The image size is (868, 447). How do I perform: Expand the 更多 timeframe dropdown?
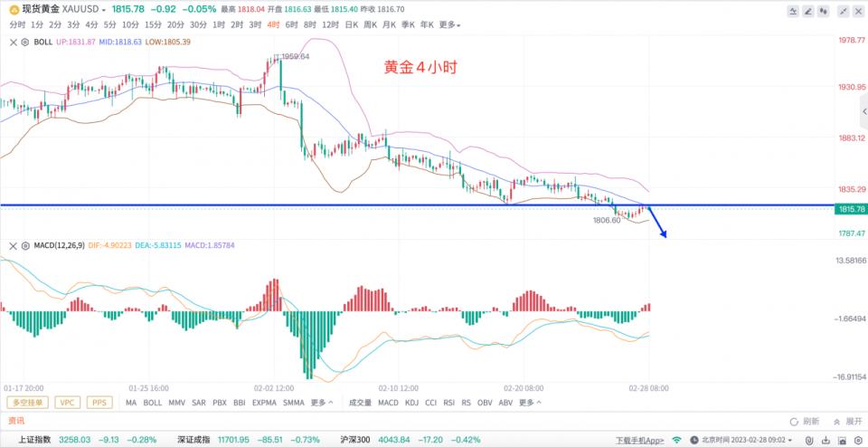(449, 25)
